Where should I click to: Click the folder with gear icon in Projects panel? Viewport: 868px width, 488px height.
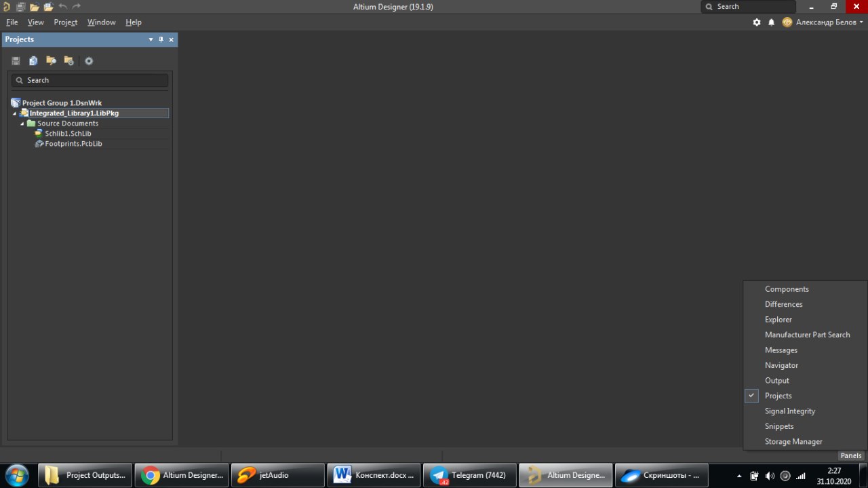68,61
